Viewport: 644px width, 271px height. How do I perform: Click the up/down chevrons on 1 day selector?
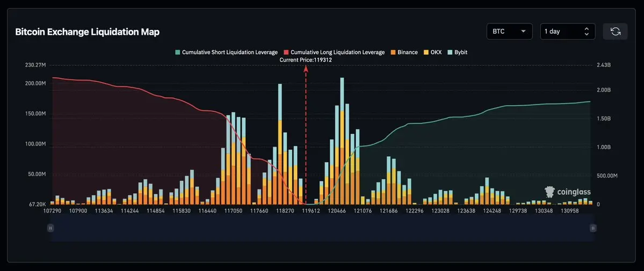587,31
